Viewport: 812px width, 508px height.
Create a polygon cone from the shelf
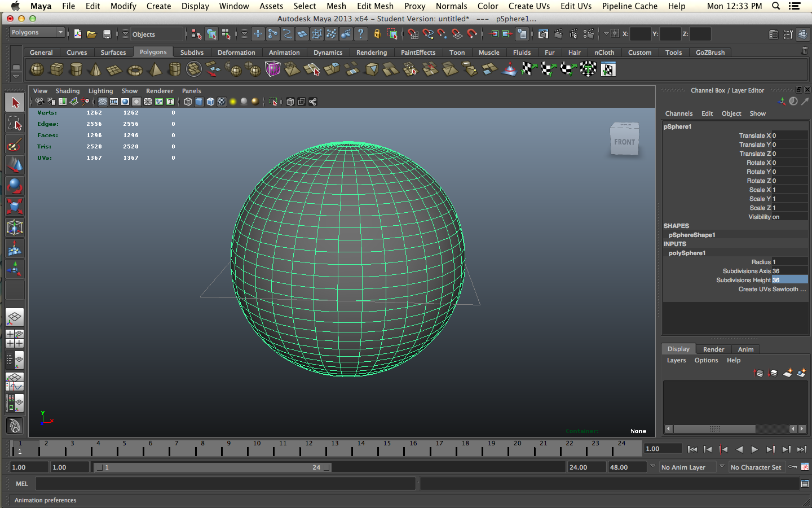[95, 69]
